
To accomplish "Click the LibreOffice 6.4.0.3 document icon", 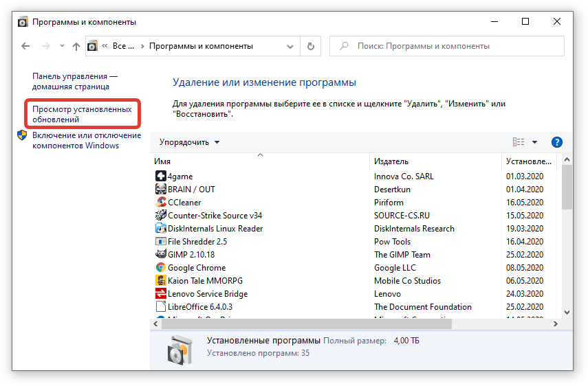I will click(x=160, y=306).
